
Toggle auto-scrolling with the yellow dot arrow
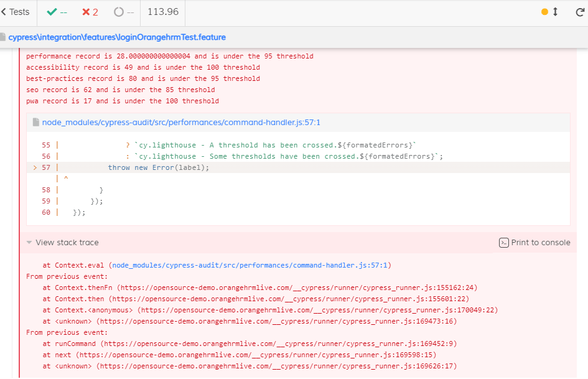[x=550, y=12]
